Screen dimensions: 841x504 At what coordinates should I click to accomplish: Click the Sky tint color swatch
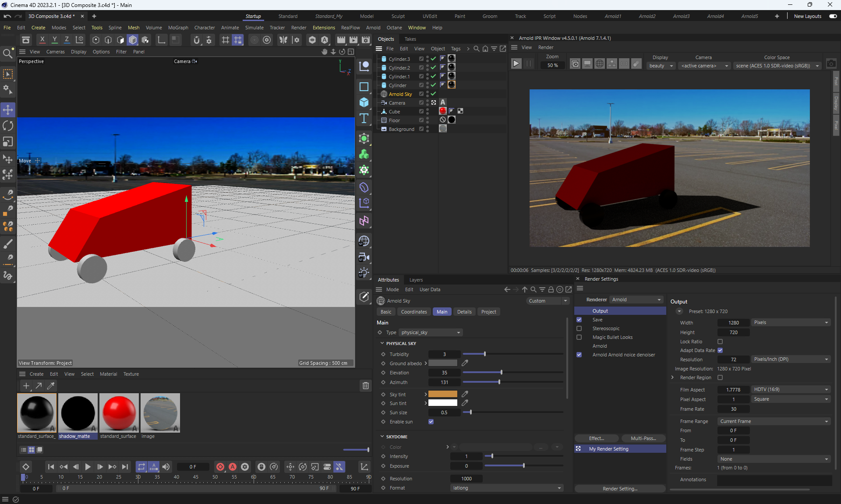(442, 394)
